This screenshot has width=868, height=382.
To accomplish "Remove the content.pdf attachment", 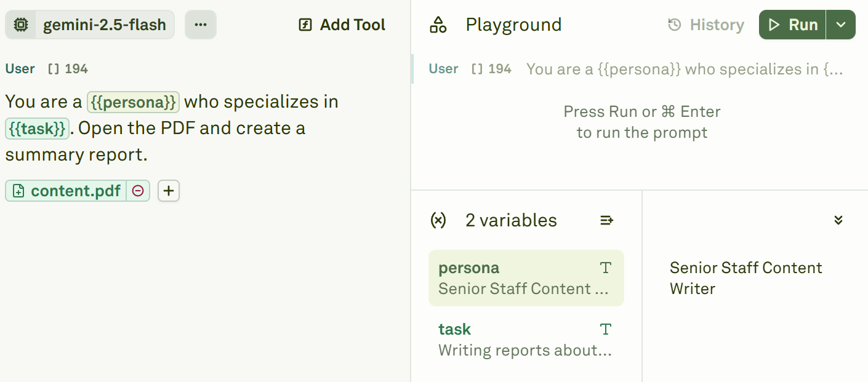I will (x=138, y=191).
